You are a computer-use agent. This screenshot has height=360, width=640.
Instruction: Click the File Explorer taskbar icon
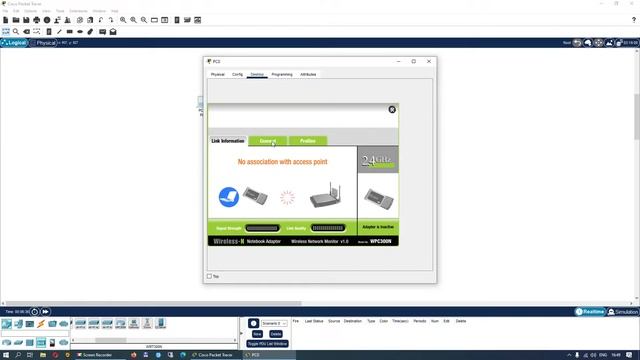tap(42, 355)
